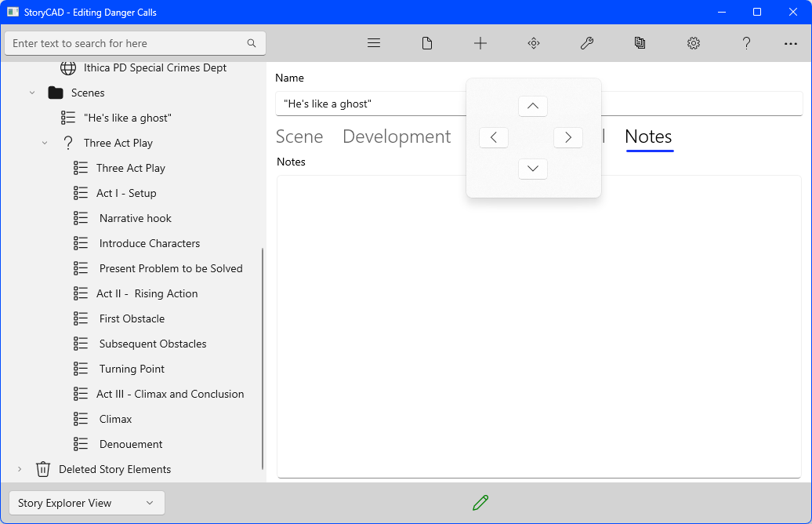The image size is (812, 524).
Task: Switch to the Development tab
Action: [x=397, y=136]
